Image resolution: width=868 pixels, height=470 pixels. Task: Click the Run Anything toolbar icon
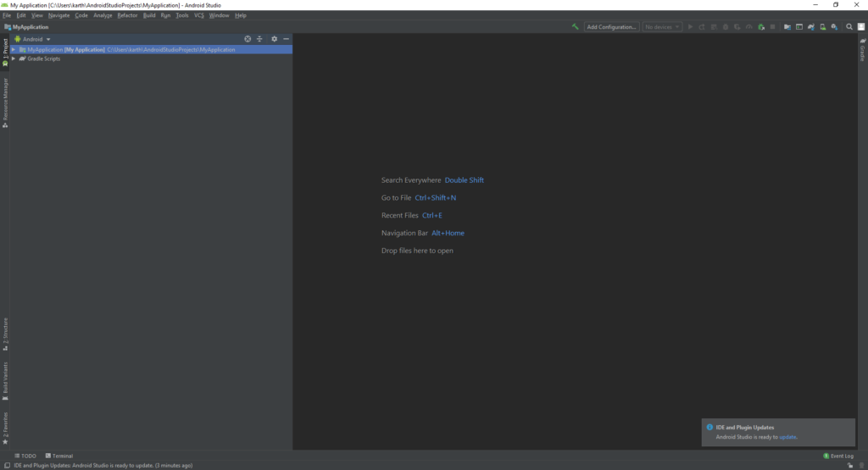(x=799, y=26)
